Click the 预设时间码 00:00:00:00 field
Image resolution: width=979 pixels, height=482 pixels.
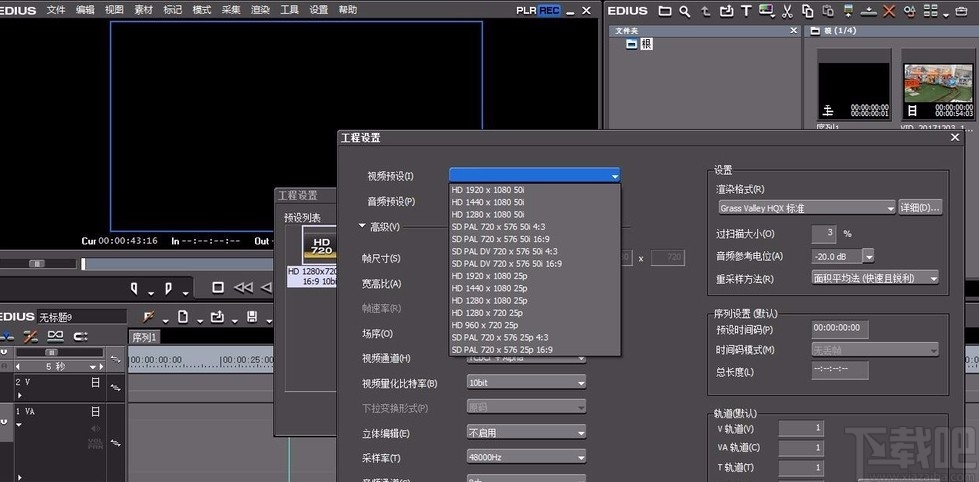pyautogui.click(x=840, y=328)
